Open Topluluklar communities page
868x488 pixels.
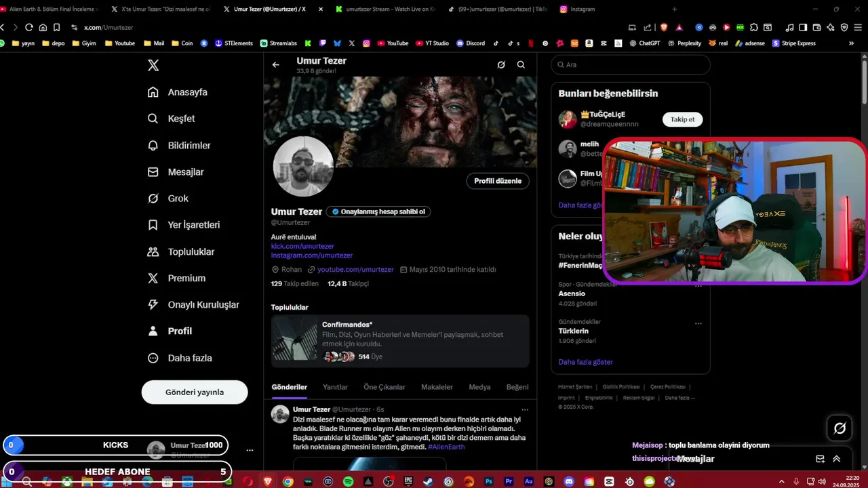tap(181, 252)
